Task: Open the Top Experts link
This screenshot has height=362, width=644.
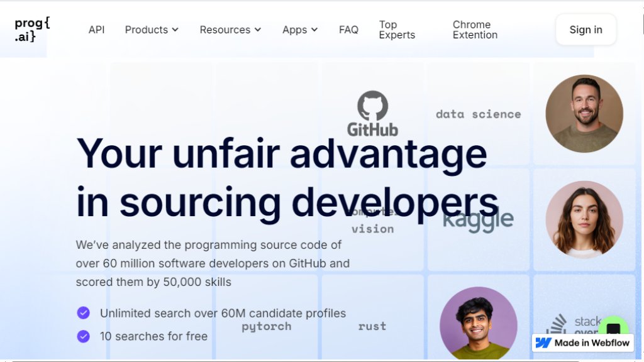Action: point(397,30)
